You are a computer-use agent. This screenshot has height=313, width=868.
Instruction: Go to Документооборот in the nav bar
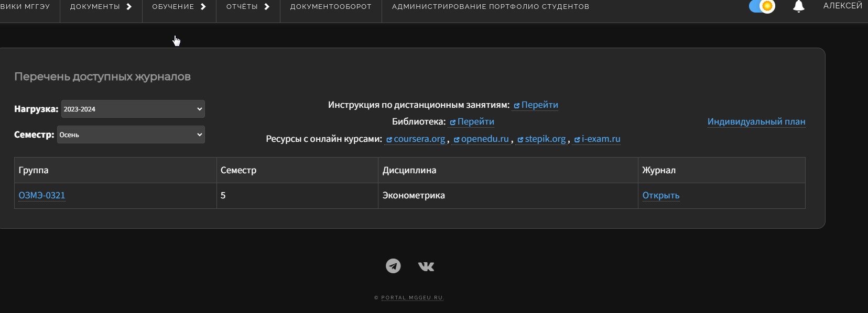[x=331, y=7]
